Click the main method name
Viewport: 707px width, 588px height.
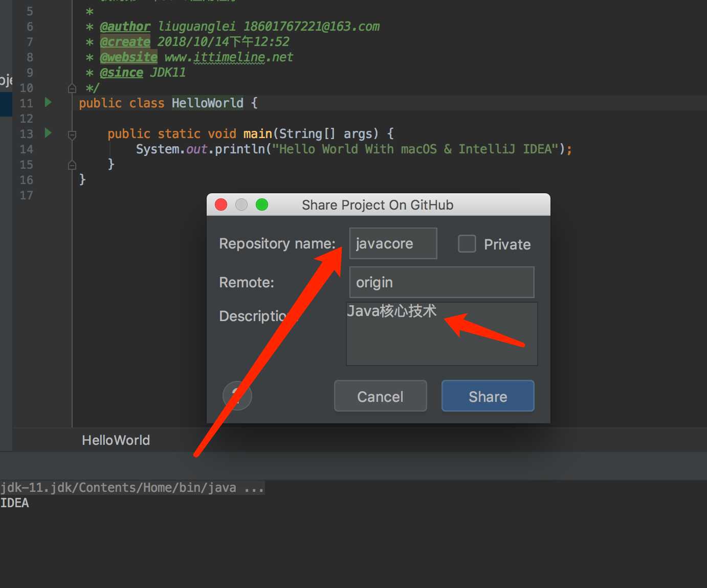click(257, 133)
